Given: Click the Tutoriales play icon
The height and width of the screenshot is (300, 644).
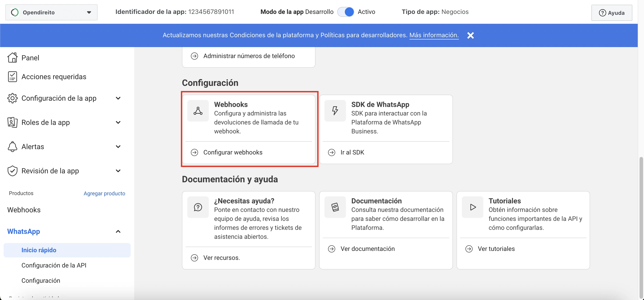Looking at the screenshot, I should pos(472,207).
